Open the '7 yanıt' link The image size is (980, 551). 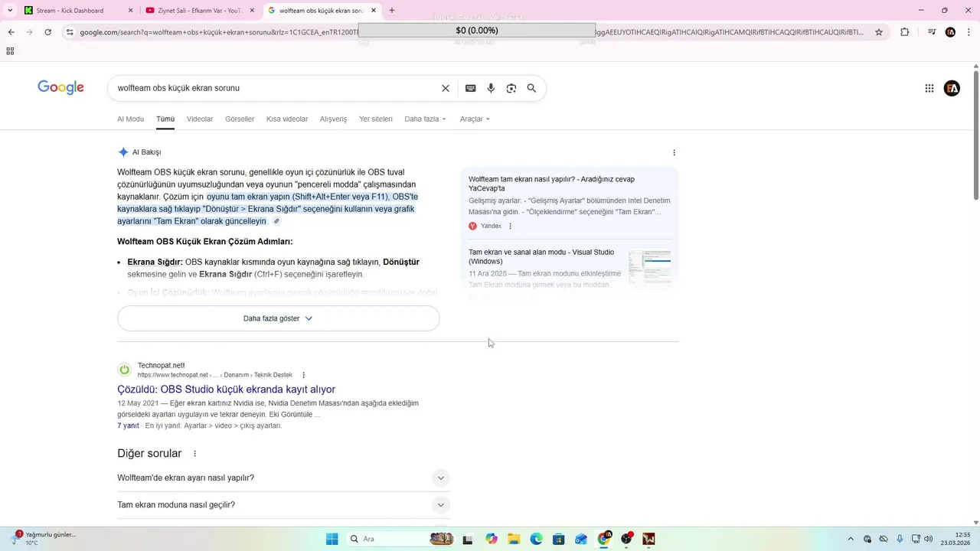click(x=128, y=425)
